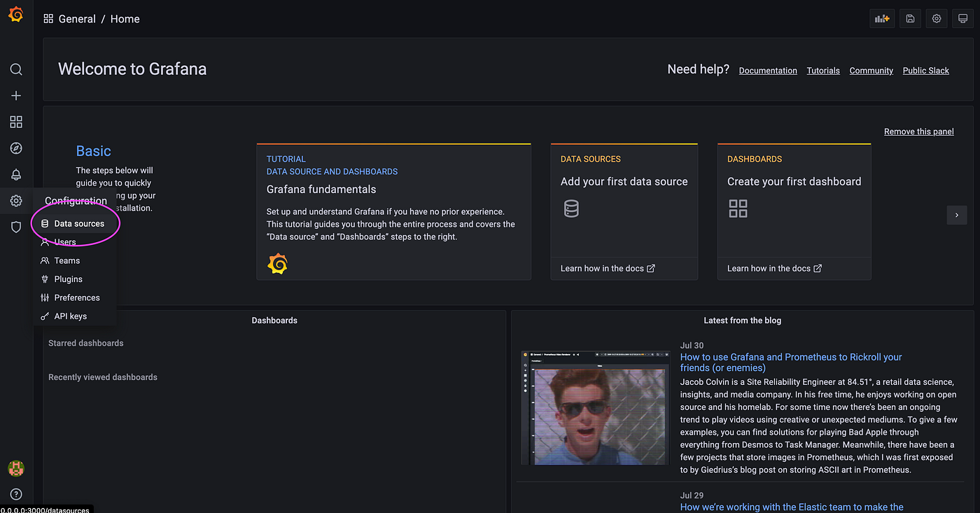Open the Elastic team blog post link
The image size is (980, 513).
click(x=792, y=507)
